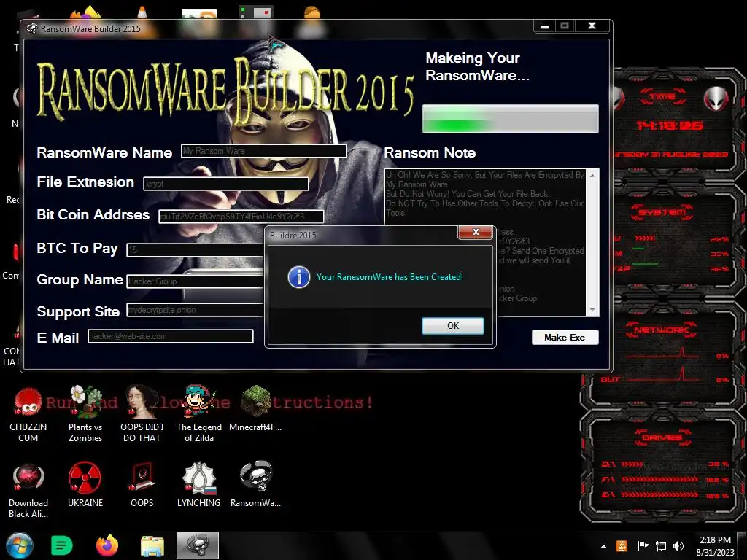Viewport: 747px width, 560px height.
Task: Focus the Group Name input field
Action: [196, 281]
